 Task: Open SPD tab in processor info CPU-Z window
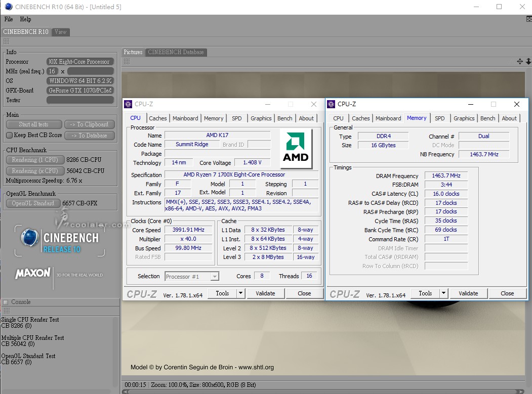pyautogui.click(x=237, y=118)
